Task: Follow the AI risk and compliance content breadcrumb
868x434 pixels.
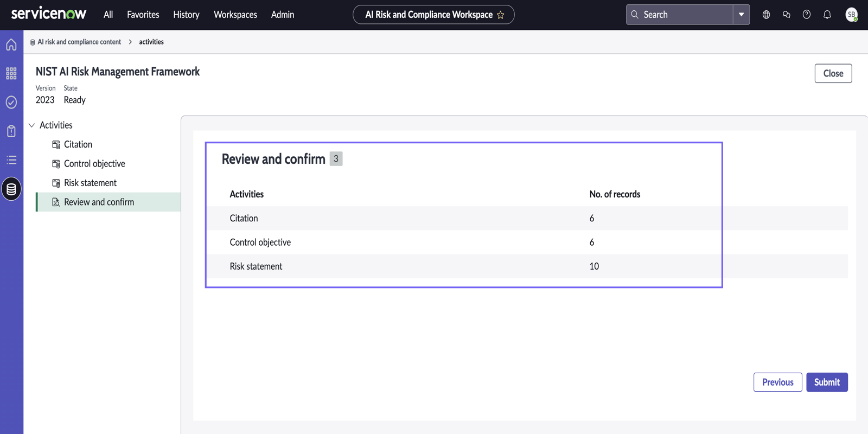Action: tap(79, 42)
